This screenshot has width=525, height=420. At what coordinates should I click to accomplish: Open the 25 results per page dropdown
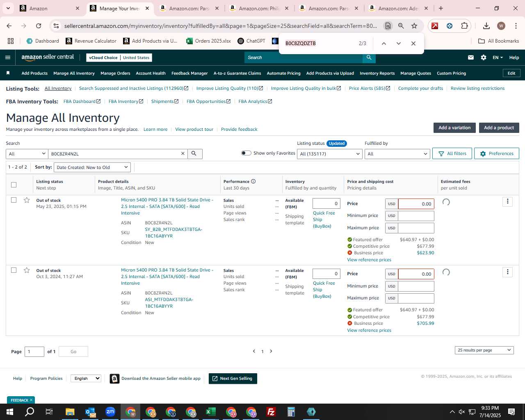[484, 350]
